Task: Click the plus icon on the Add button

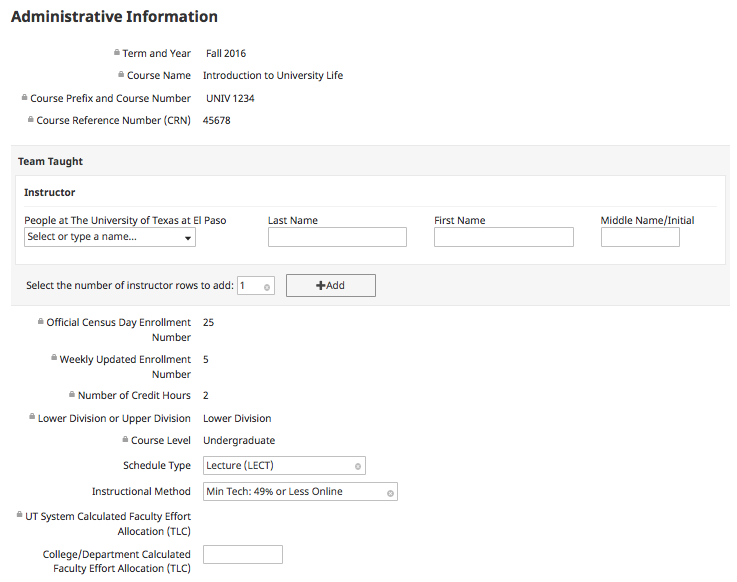Action: pyautogui.click(x=320, y=286)
